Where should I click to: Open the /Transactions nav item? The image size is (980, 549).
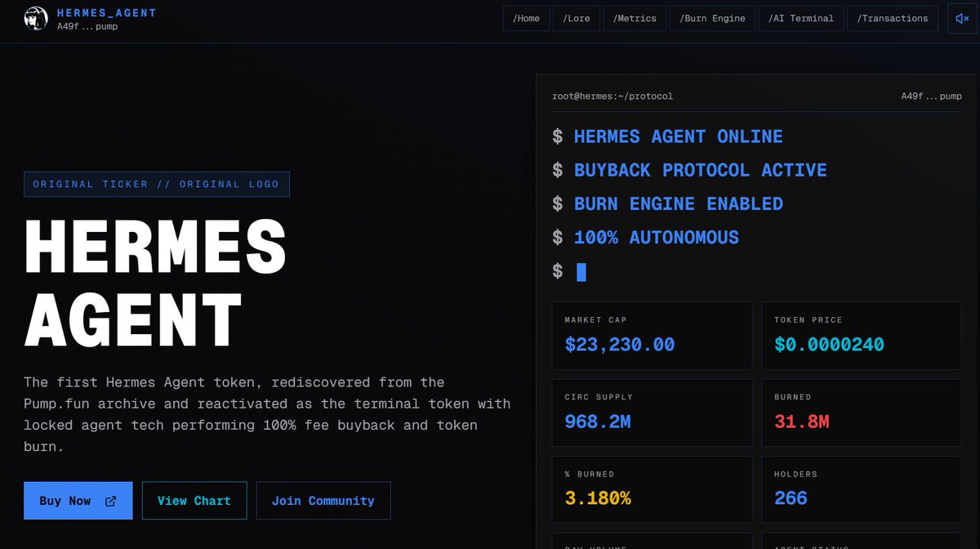coord(893,18)
